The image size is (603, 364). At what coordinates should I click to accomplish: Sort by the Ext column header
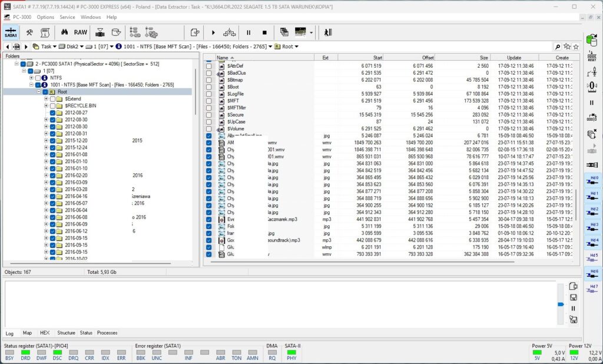(x=326, y=57)
